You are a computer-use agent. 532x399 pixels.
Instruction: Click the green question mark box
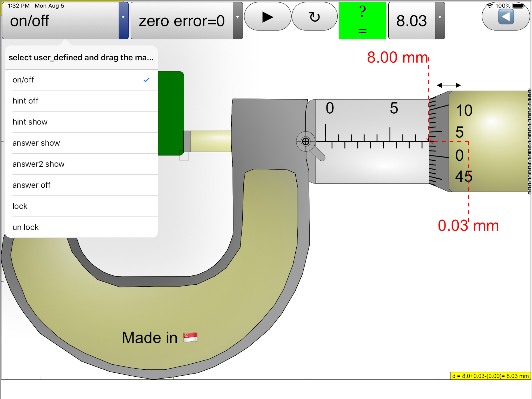pyautogui.click(x=362, y=21)
